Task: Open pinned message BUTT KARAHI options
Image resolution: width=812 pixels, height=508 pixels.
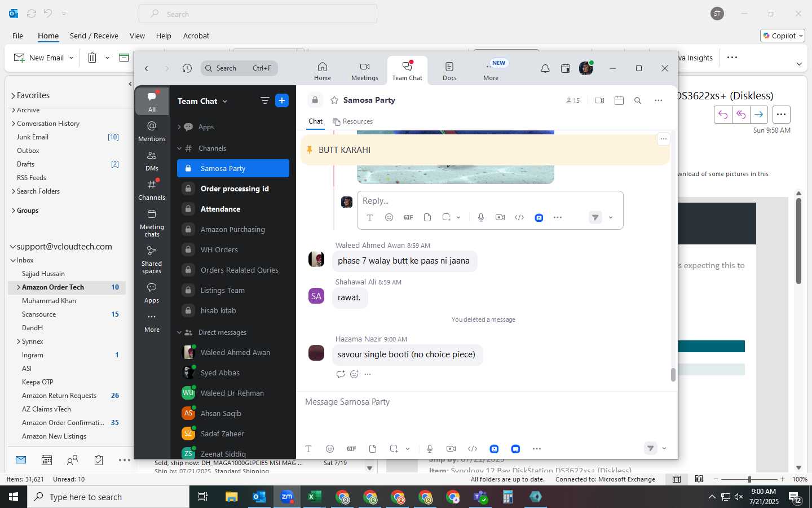Action: tap(664, 139)
